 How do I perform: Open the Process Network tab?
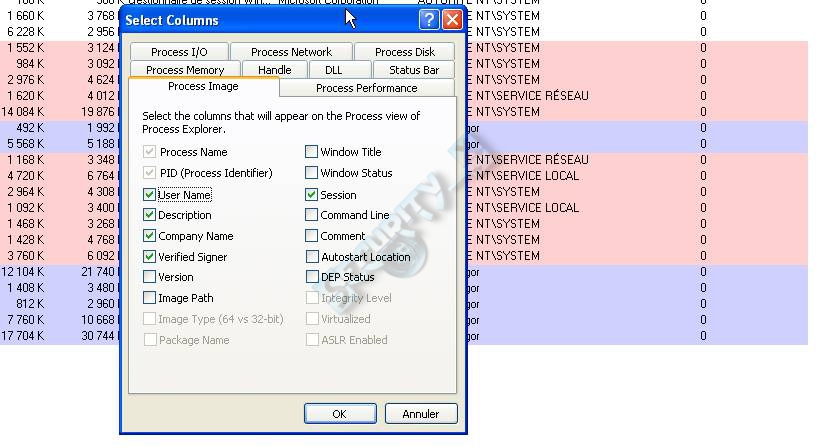[x=291, y=52]
